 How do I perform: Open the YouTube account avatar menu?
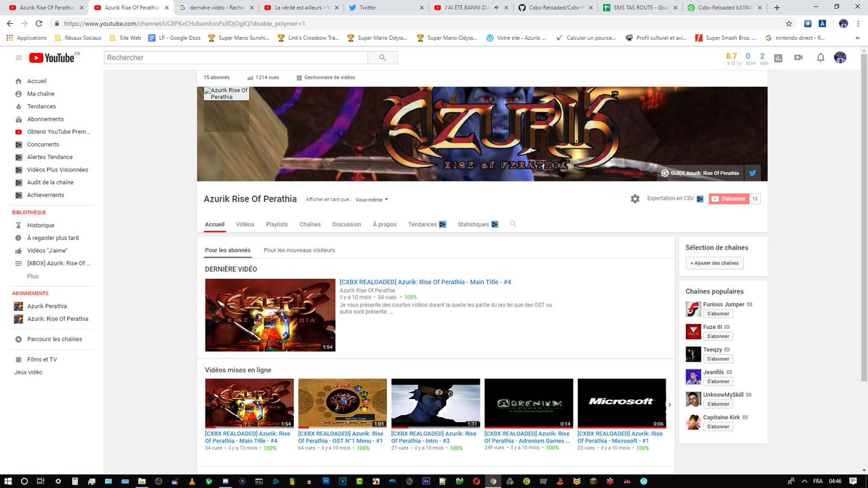(x=840, y=57)
